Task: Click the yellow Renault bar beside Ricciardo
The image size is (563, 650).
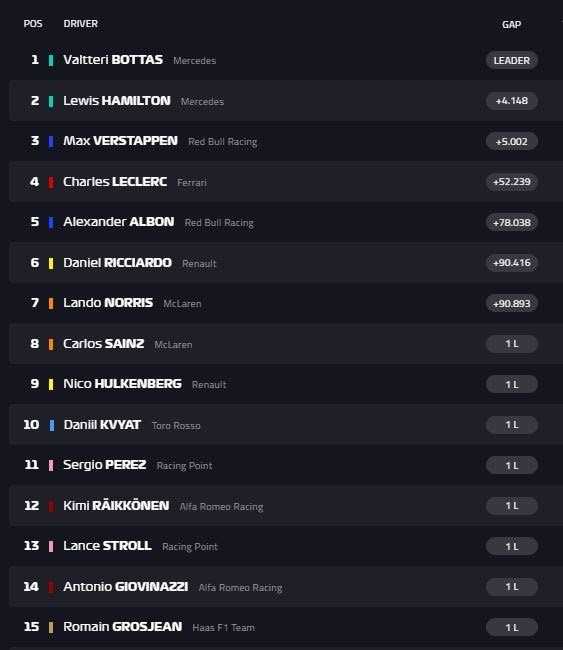Action: pyautogui.click(x=51, y=264)
